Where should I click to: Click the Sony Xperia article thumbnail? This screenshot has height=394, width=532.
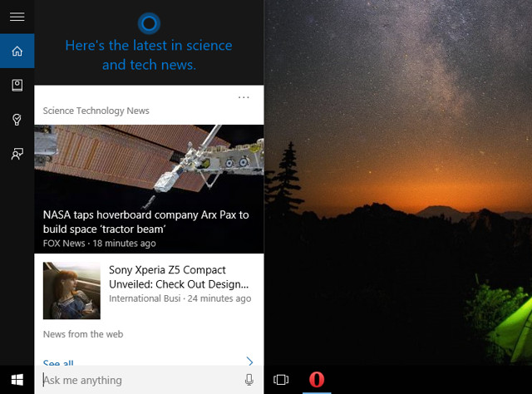(71, 290)
